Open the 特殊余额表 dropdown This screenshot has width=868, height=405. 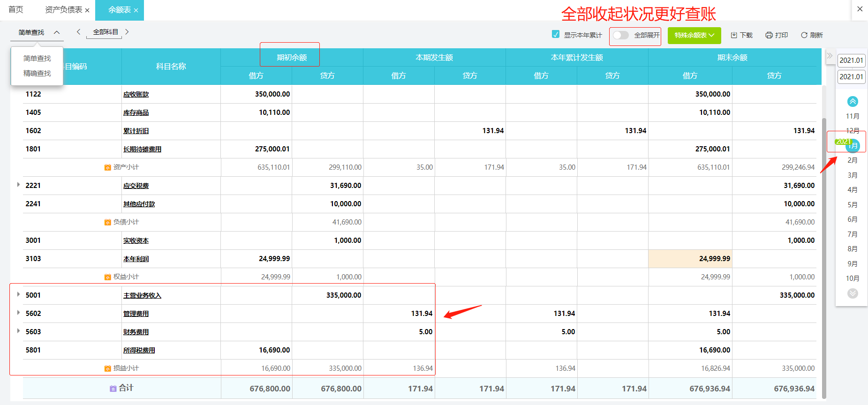694,36
